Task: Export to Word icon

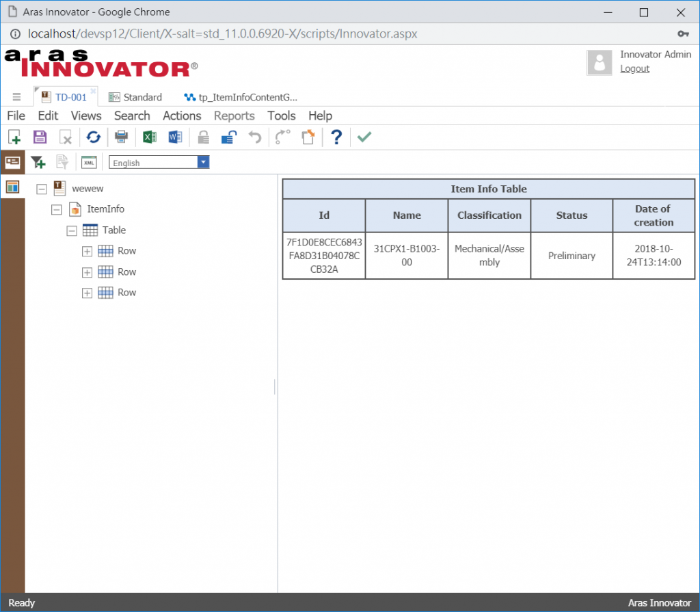Action: pos(176,137)
